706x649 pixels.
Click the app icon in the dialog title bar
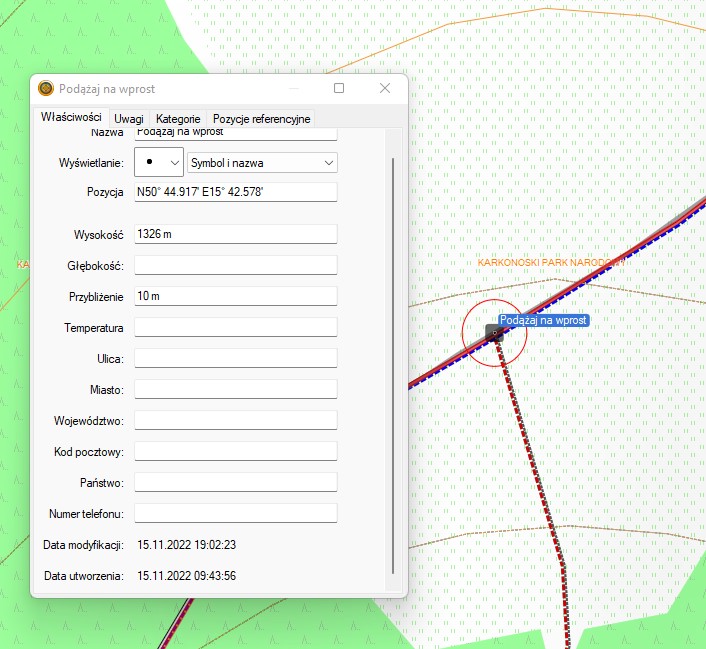tap(46, 89)
